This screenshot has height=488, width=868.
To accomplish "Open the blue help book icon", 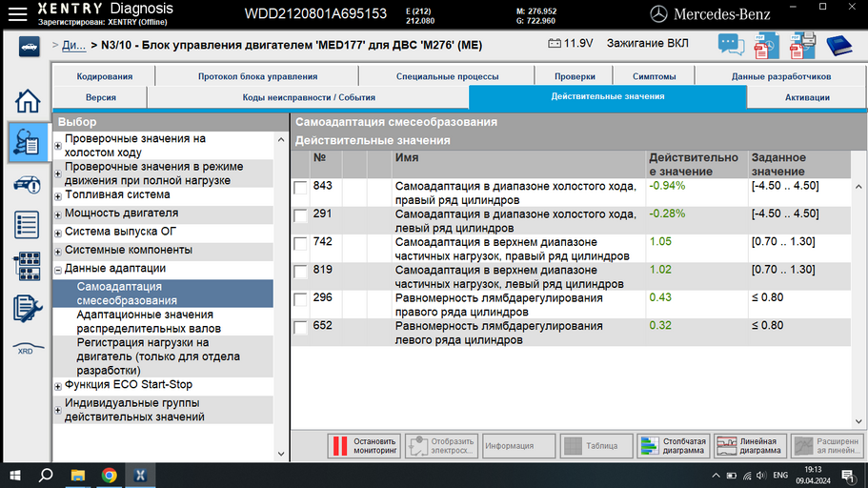I will pos(839,46).
